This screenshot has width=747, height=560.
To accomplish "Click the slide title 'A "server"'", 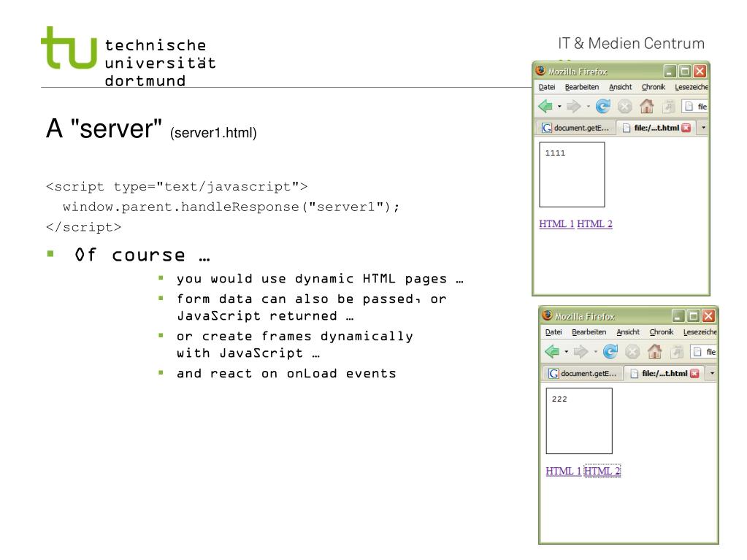I will tap(104, 128).
